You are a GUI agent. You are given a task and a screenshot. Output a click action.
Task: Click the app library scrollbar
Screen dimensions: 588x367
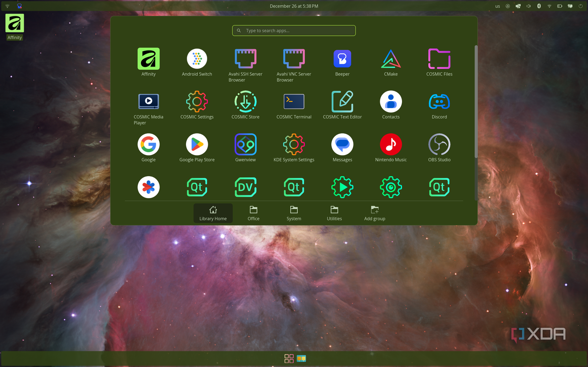tap(476, 102)
